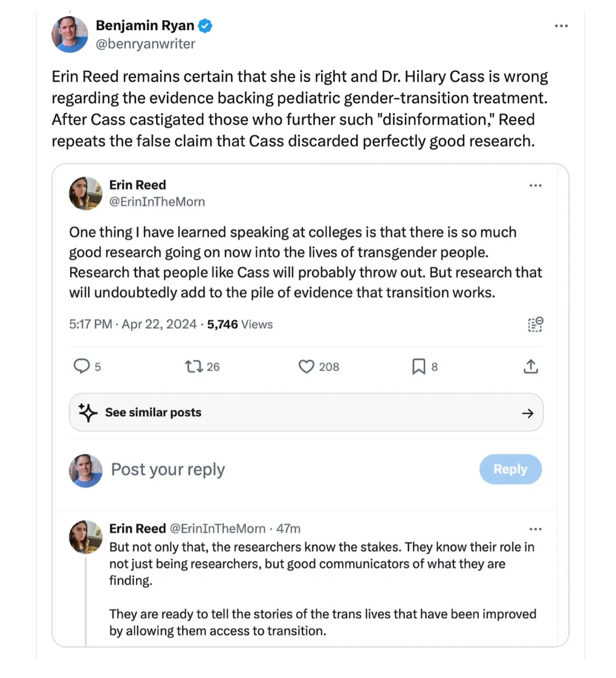Screen dimensions: 616x678
Task: Open the @ErinInTheMorn handle in quoted tweet
Action: pyautogui.click(x=157, y=202)
